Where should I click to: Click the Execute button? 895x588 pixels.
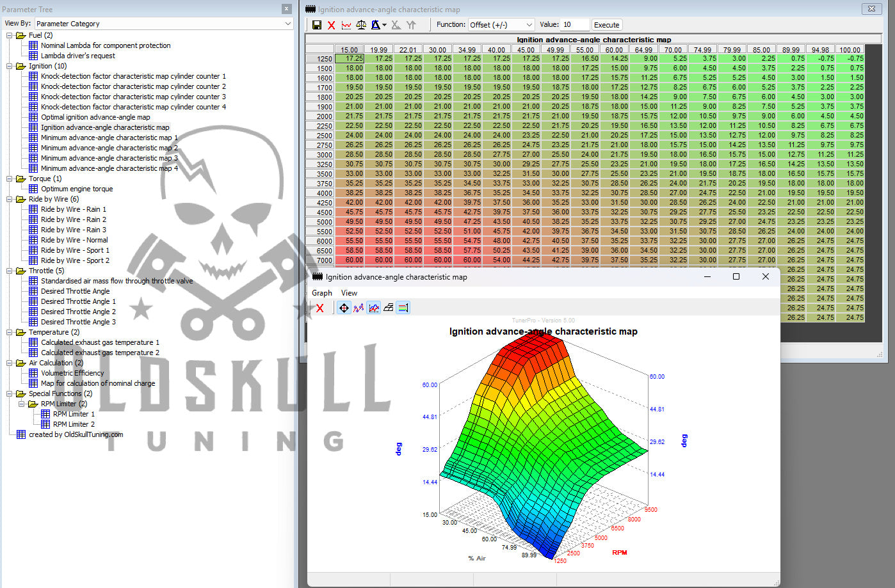[606, 25]
